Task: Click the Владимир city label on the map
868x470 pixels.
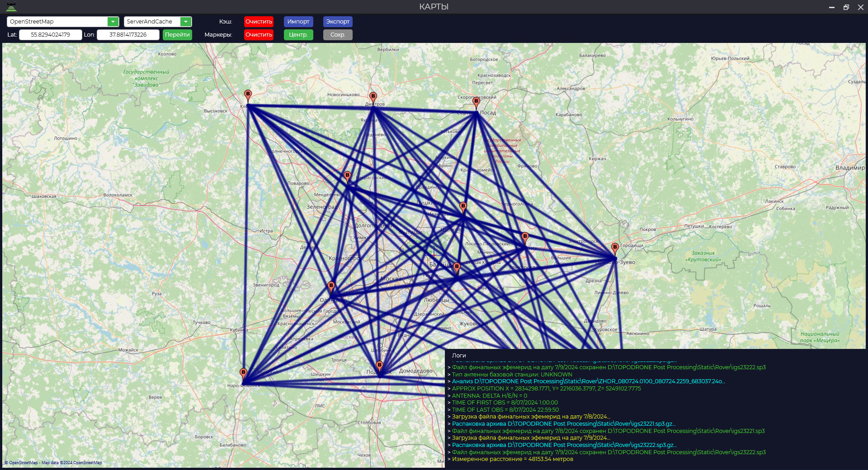Action: click(x=850, y=168)
